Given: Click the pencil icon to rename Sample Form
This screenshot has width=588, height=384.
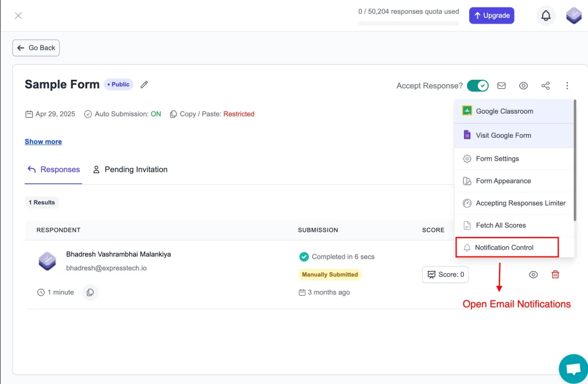Looking at the screenshot, I should tap(144, 84).
